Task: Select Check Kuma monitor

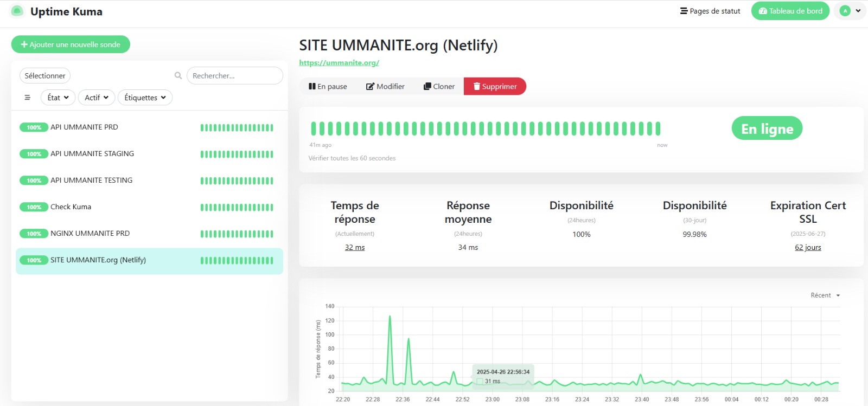Action: (x=149, y=207)
